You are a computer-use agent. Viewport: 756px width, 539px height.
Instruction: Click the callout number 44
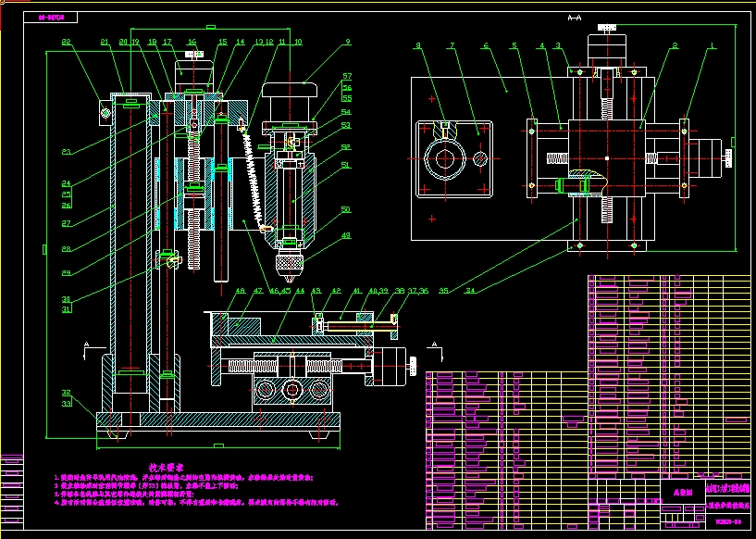[300, 291]
